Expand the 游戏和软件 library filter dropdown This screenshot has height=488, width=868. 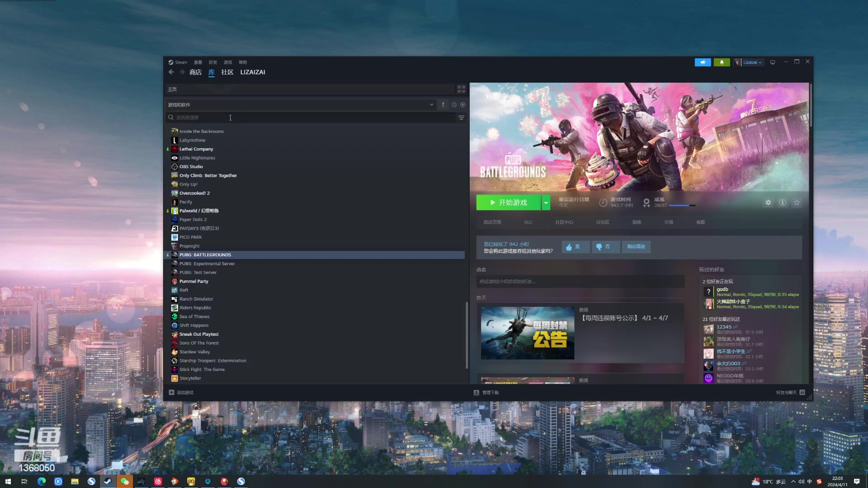click(x=300, y=105)
